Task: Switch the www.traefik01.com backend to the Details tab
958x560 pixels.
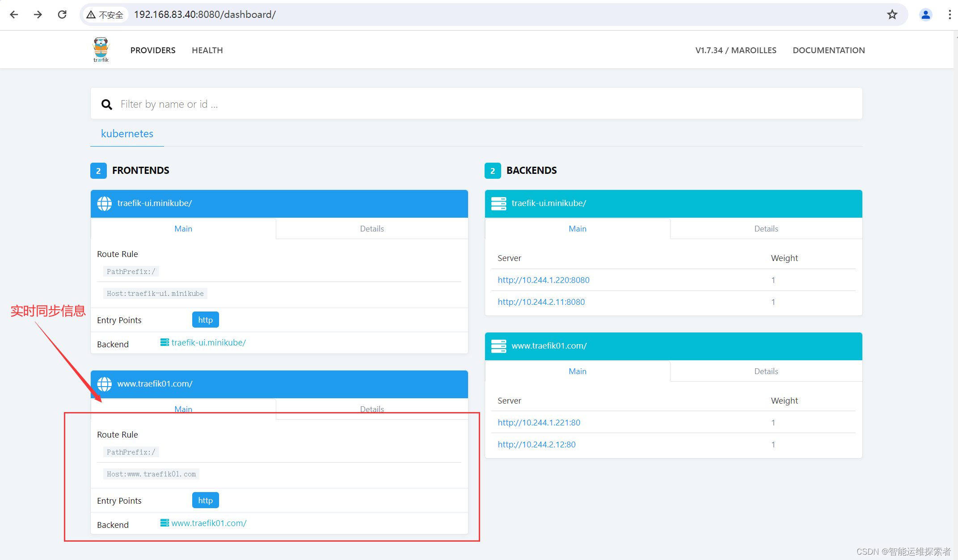Action: point(766,371)
